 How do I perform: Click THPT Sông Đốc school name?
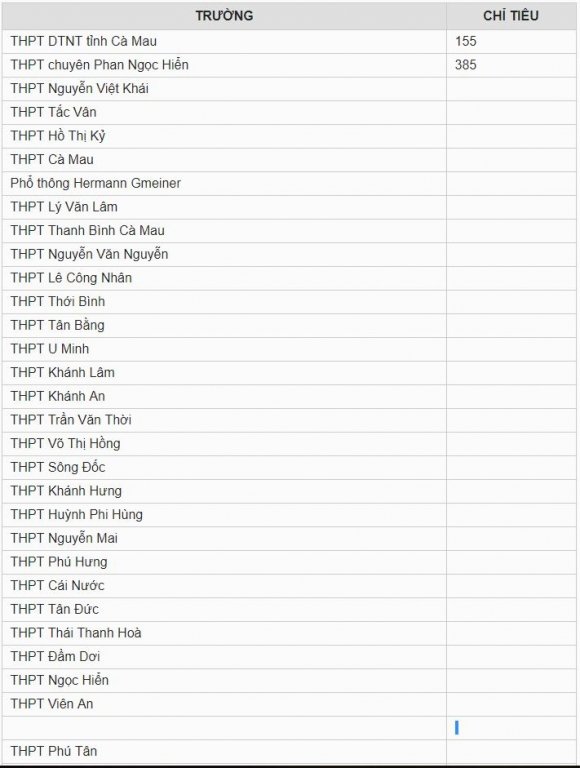tap(58, 467)
